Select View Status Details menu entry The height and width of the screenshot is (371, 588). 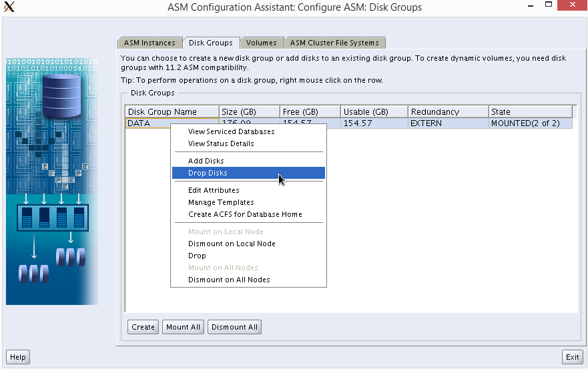pos(221,143)
